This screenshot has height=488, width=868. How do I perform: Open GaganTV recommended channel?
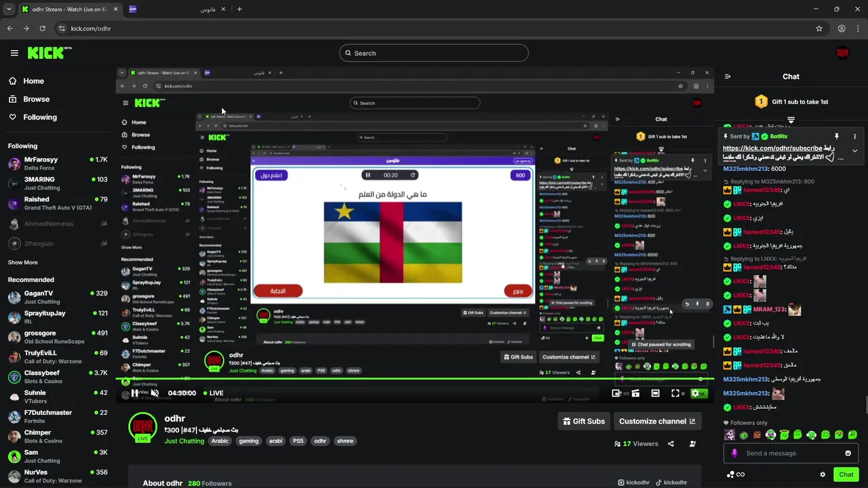point(58,298)
